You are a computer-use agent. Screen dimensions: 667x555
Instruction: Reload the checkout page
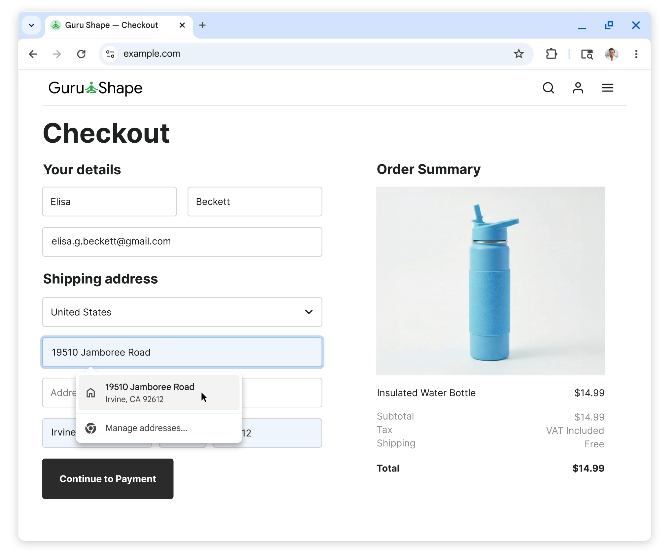[81, 54]
